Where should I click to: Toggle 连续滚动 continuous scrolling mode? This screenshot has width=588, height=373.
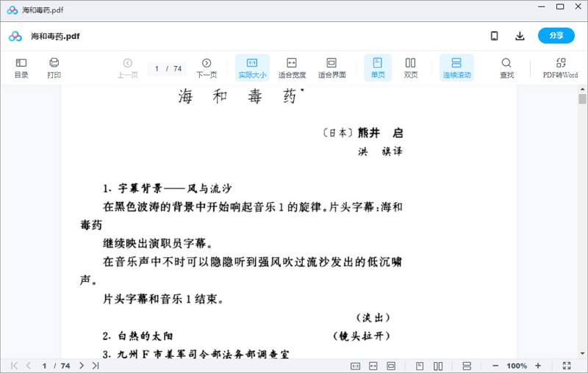pos(456,68)
